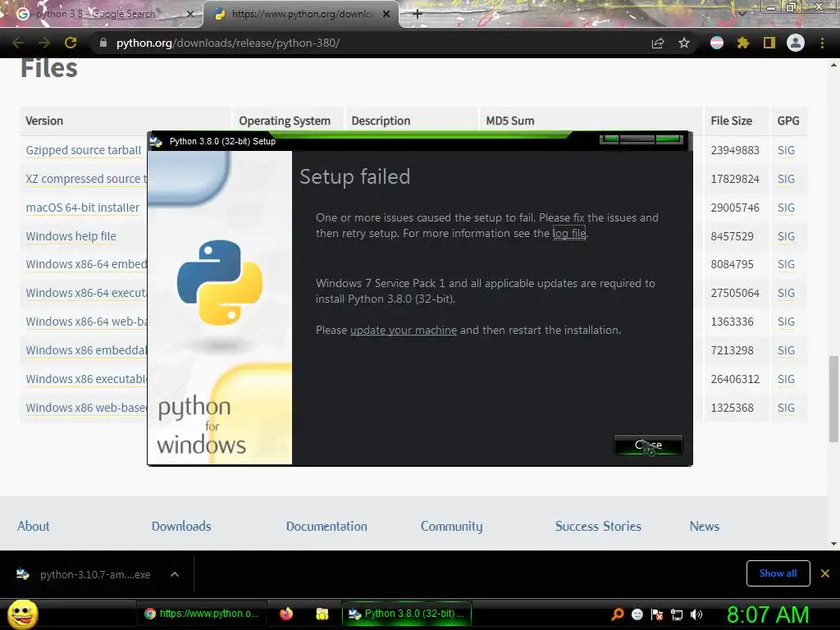Click the striped extension icon in toolbar

(x=717, y=43)
